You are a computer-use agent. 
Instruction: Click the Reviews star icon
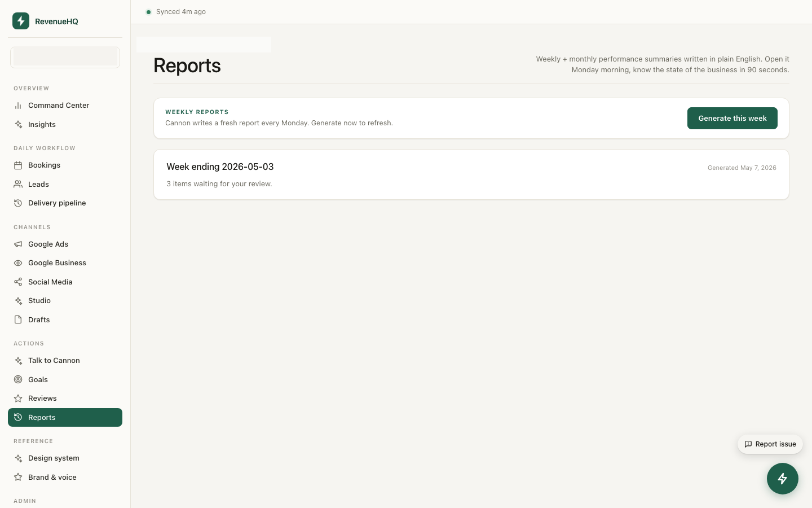[x=18, y=398]
